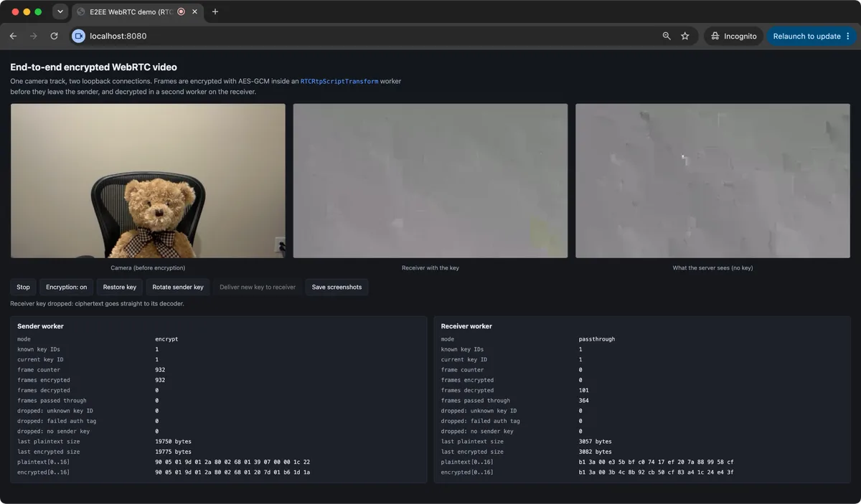Click the receiver mode value passthrough
This screenshot has height=504, width=861.
pos(597,339)
